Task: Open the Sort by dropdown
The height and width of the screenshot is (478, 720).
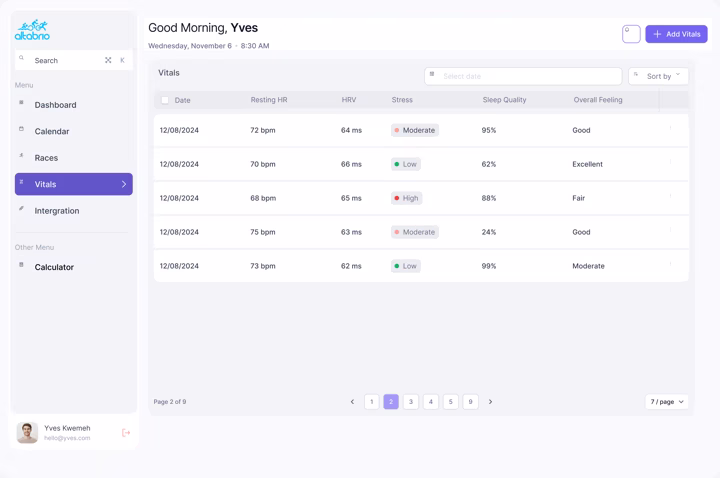Action: [x=658, y=76]
